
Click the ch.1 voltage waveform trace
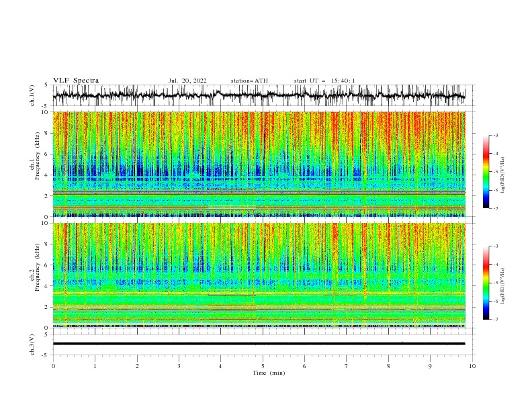click(x=259, y=95)
